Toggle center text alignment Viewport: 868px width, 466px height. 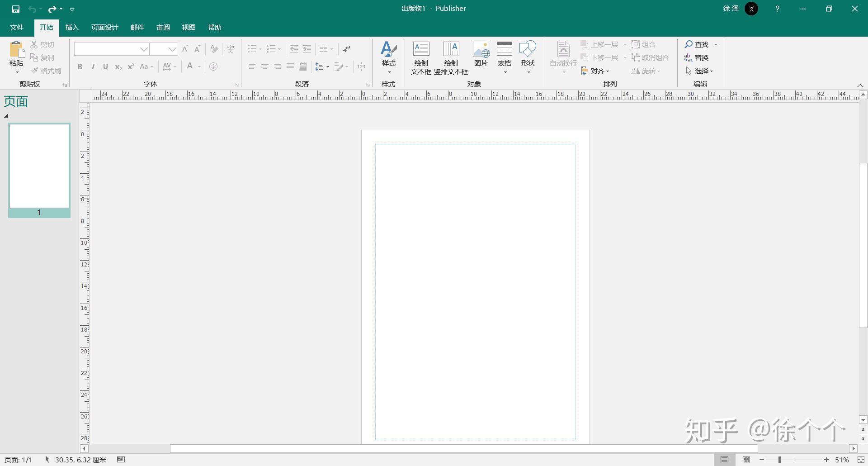point(265,67)
